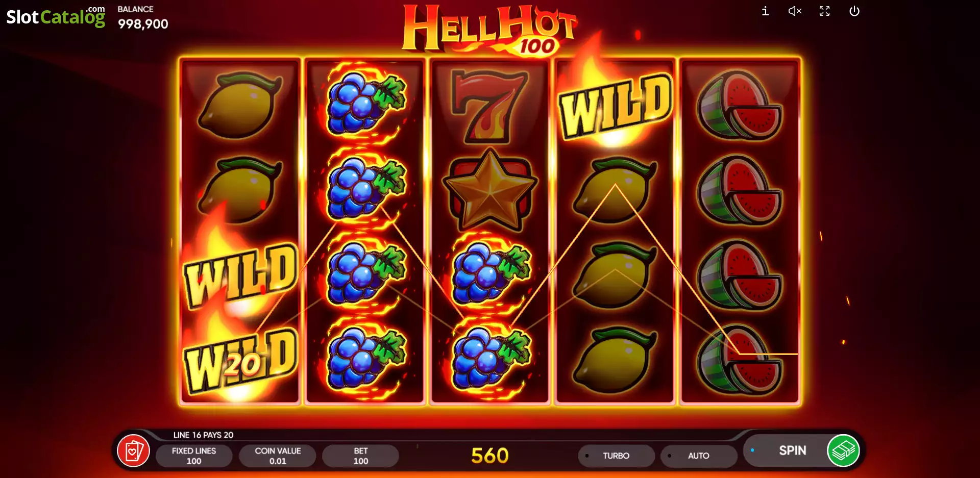Click the 560 win amount display
The width and height of the screenshot is (980, 478).
coord(489,456)
